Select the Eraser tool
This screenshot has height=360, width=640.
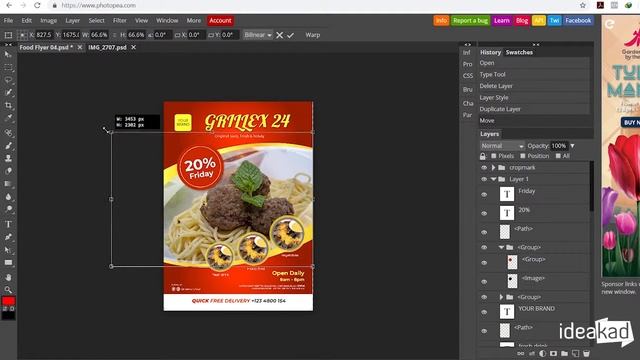point(8,171)
